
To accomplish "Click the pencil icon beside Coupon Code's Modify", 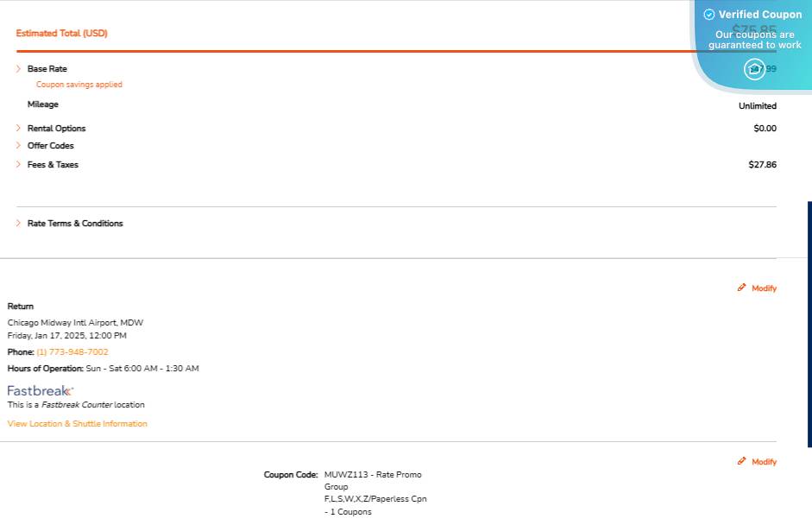I will pyautogui.click(x=741, y=461).
